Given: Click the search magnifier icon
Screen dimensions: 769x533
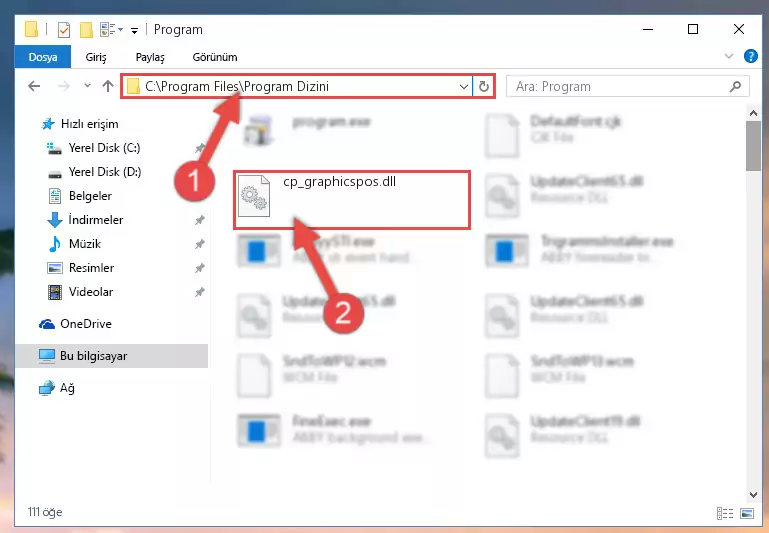Looking at the screenshot, I should (x=735, y=87).
